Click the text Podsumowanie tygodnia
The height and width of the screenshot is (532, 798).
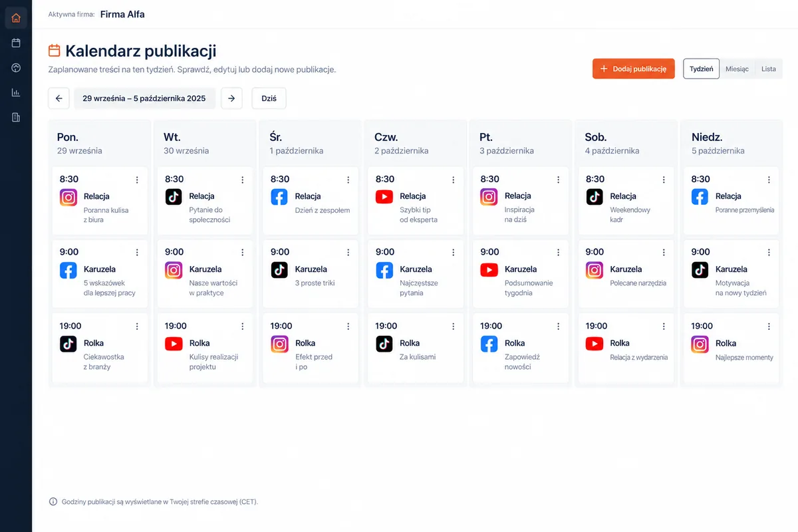coord(529,288)
